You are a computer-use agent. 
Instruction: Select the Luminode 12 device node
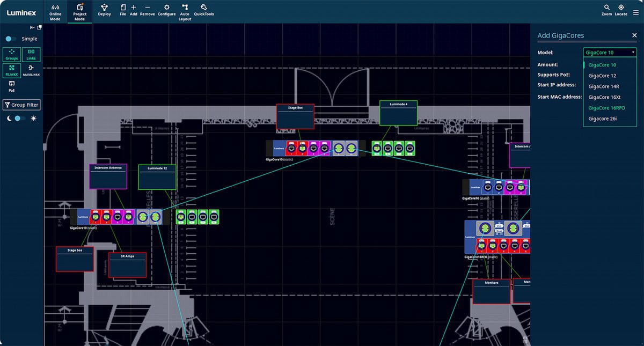click(157, 177)
